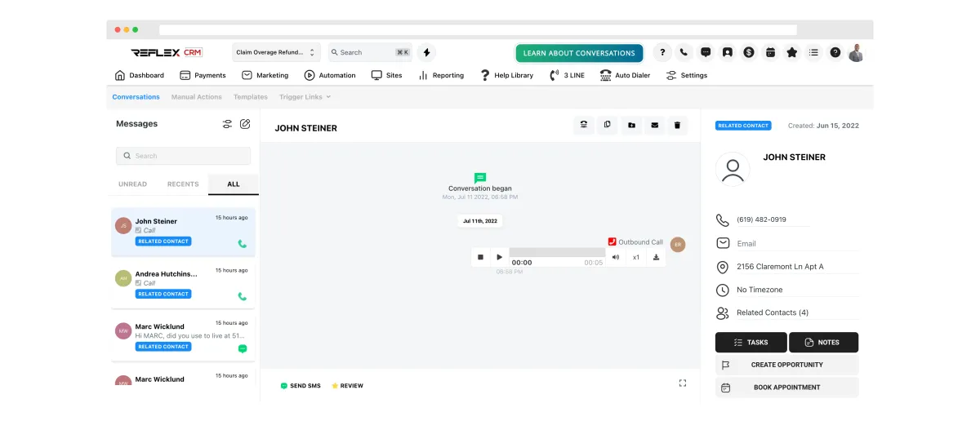Click the contact card icon in top bar
This screenshot has height=421, width=980.
point(727,52)
